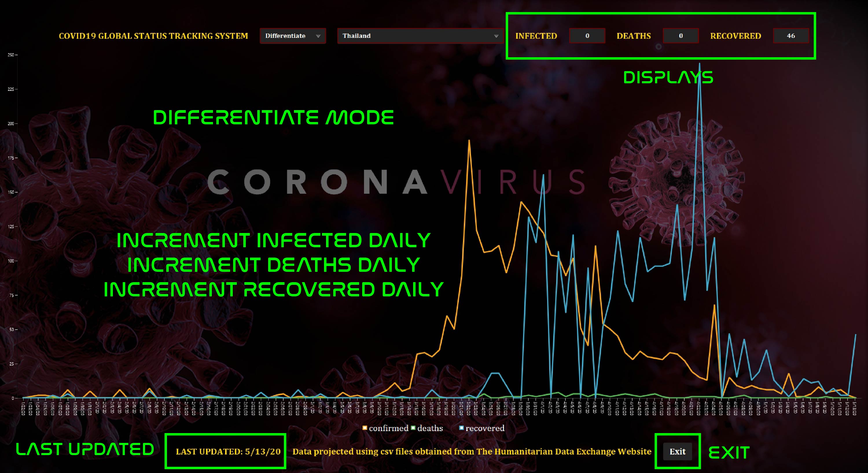Click the COVID19 Global Status Tracking System title
The height and width of the screenshot is (473, 868).
click(153, 36)
